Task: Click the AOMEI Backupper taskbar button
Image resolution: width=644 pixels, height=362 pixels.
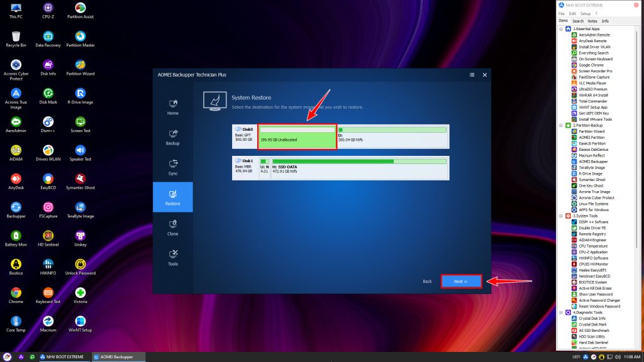Action: (118, 357)
